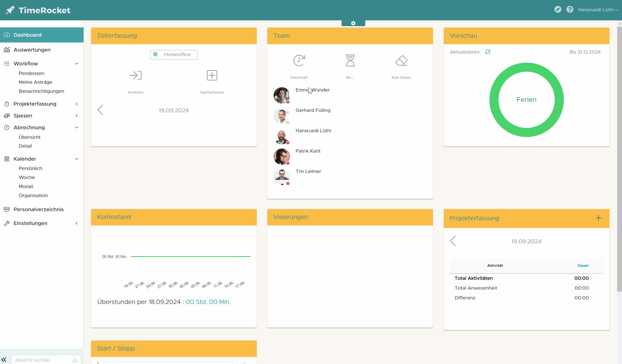Select the Dauerhaft status icon

(x=299, y=61)
